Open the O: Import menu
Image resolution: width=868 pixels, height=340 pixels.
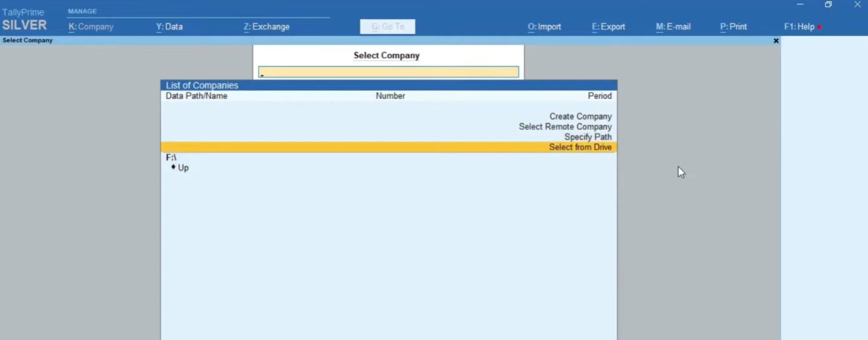[544, 27]
